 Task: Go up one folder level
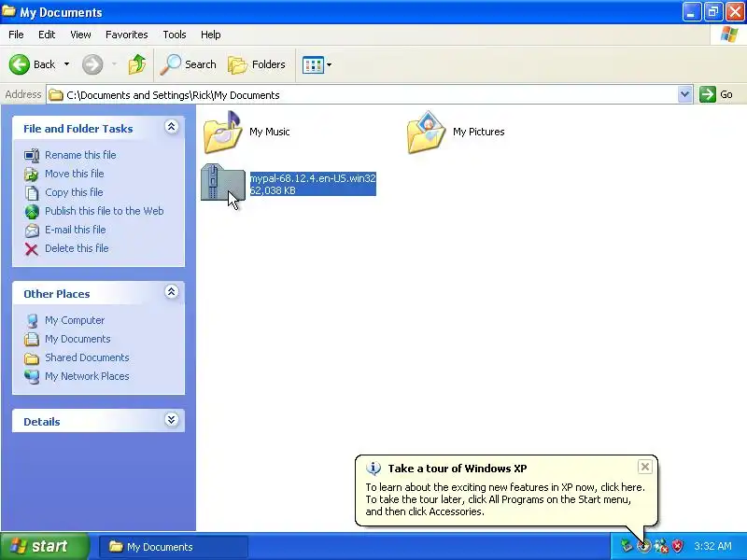(x=136, y=64)
